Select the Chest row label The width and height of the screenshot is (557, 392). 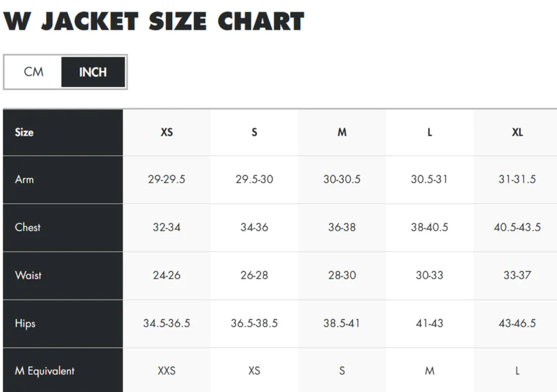pyautogui.click(x=28, y=227)
